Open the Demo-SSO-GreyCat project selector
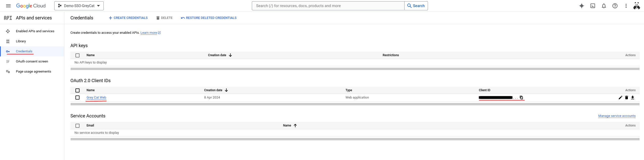Viewport: 644px width, 160px height. (x=79, y=6)
